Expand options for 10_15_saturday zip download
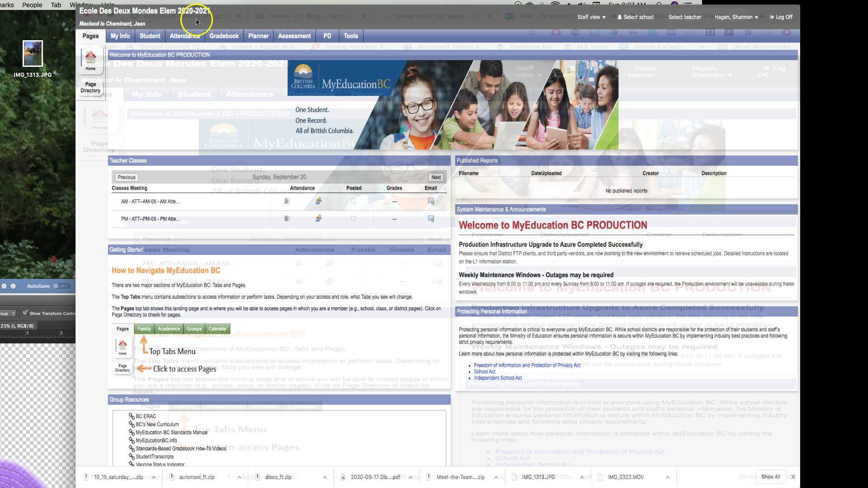The height and width of the screenshot is (488, 868). pyautogui.click(x=154, y=477)
